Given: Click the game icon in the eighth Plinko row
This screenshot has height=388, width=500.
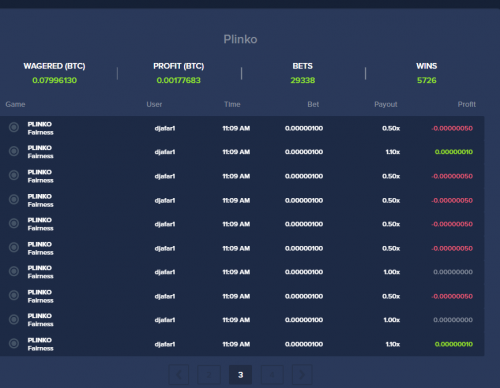Looking at the screenshot, I should click(x=14, y=295).
